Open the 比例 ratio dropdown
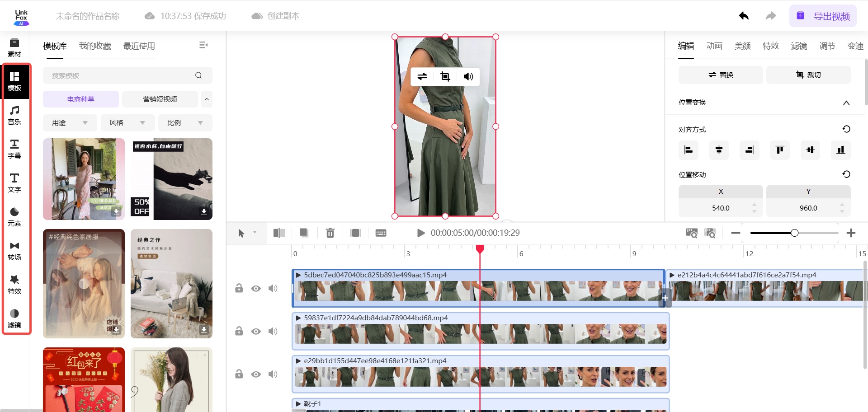Image resolution: width=868 pixels, height=412 pixels. coord(185,123)
